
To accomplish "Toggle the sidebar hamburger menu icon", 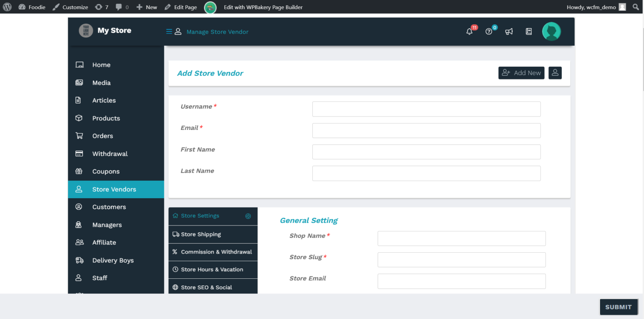I will [x=169, y=31].
